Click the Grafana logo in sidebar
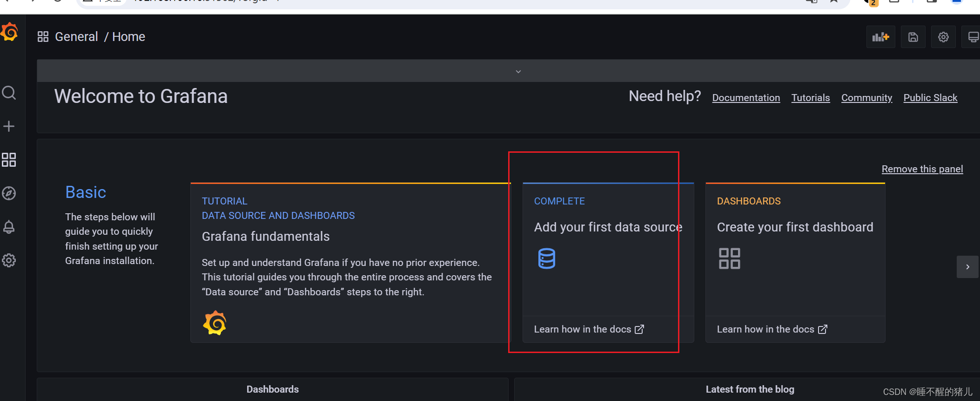This screenshot has width=980, height=401. (9, 32)
